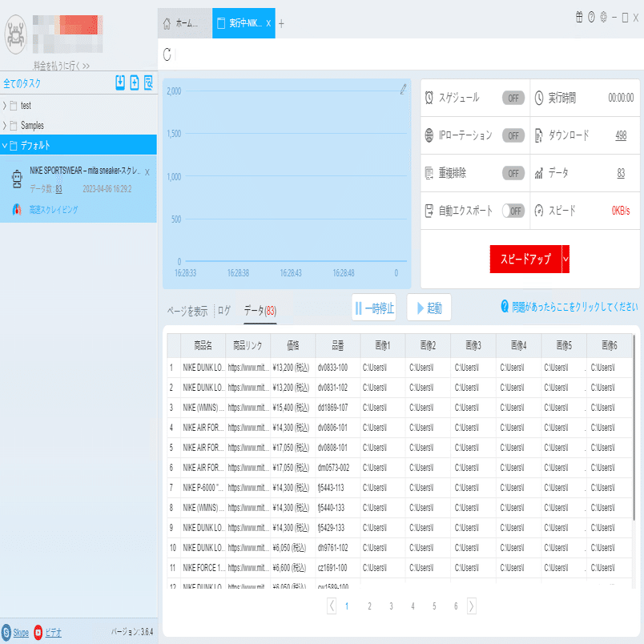Open the problem help link
Image resolution: width=644 pixels, height=644 pixels.
(574, 307)
